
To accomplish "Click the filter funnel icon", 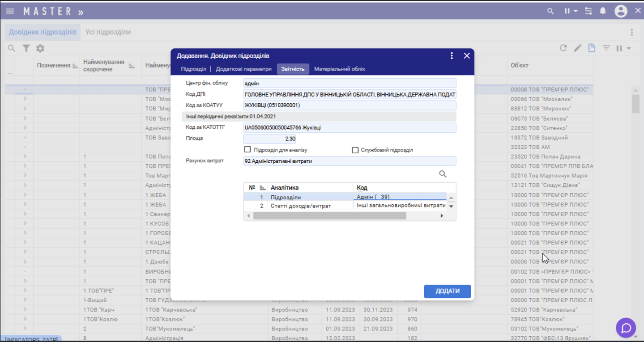I will (26, 48).
